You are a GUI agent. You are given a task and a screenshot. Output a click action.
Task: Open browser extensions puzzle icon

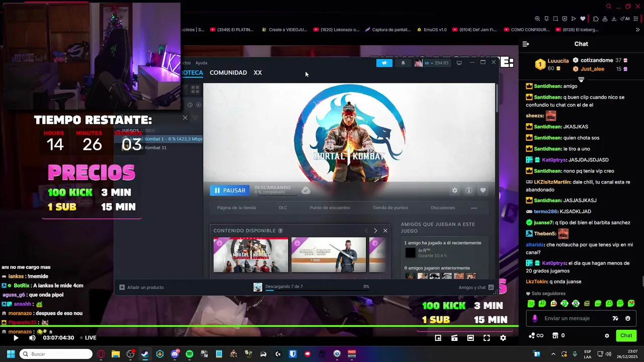[596, 19]
